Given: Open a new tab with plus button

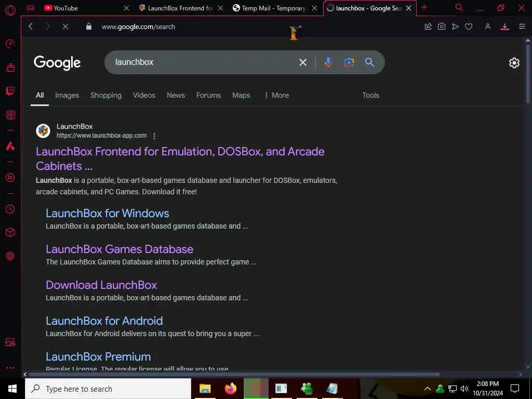Looking at the screenshot, I should tap(424, 7).
